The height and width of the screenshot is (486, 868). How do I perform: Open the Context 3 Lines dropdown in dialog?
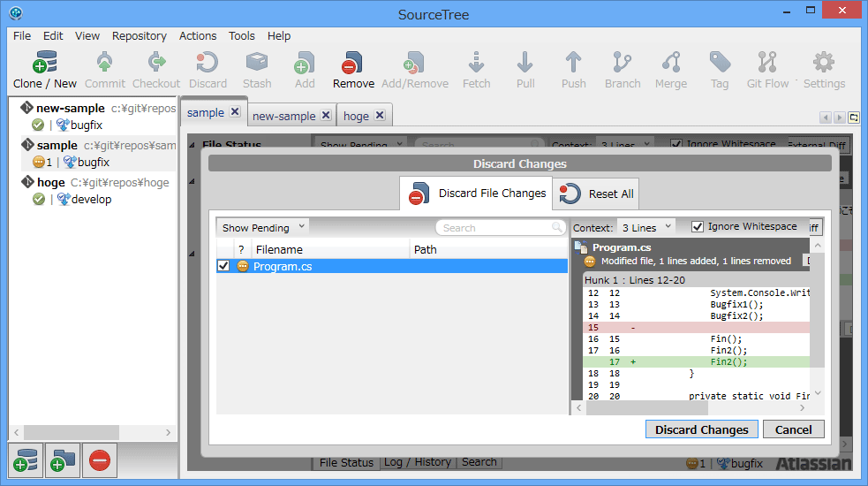tap(646, 227)
